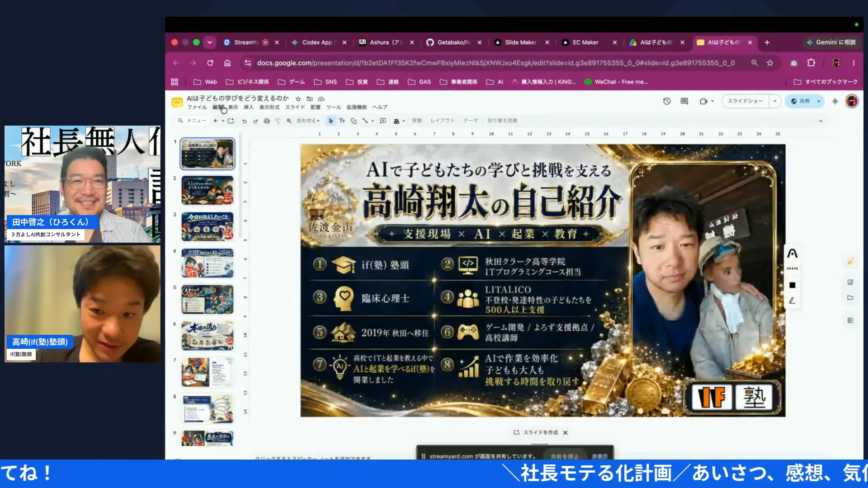
Task: Open the スライド menu
Action: pyautogui.click(x=295, y=107)
